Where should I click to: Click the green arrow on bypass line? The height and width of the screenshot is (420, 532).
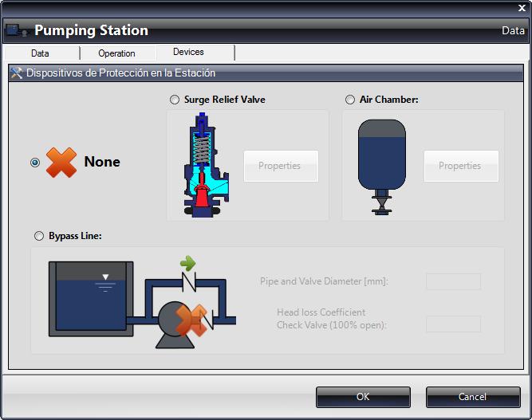(x=188, y=263)
